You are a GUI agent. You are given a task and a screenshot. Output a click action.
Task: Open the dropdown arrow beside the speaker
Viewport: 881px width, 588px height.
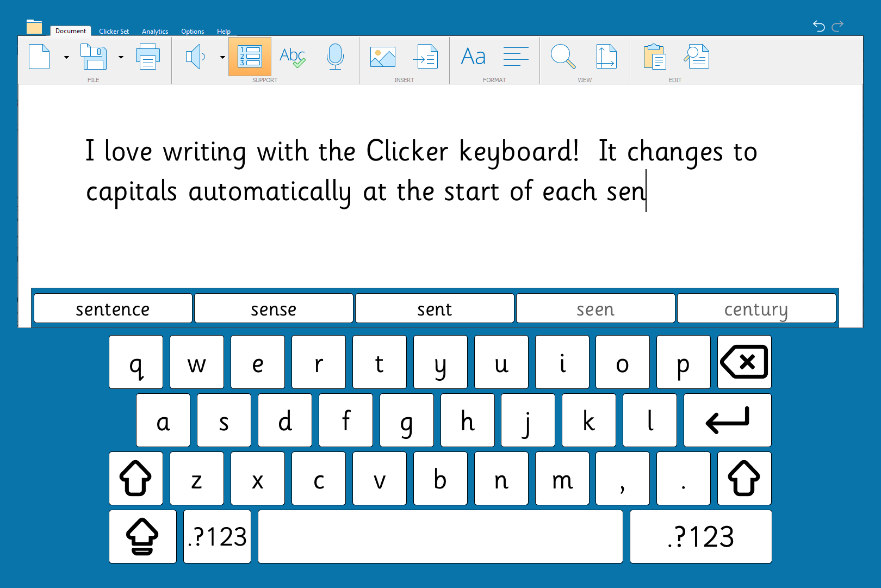[222, 57]
